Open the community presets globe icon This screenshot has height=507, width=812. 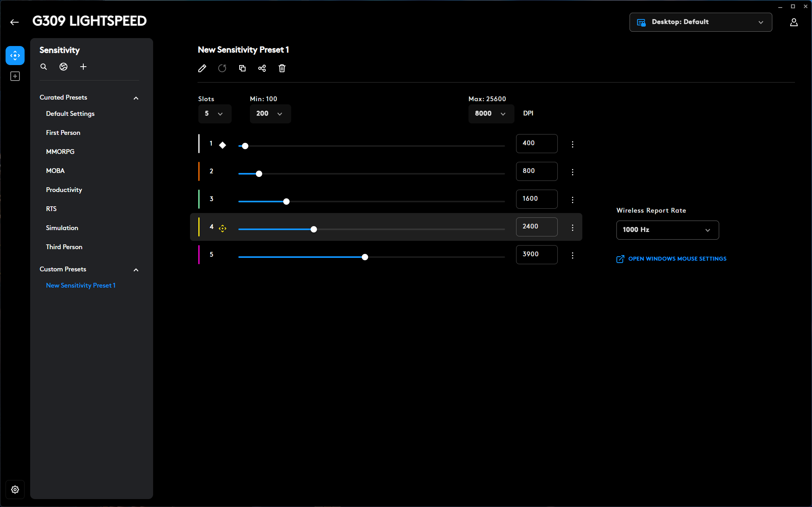pos(63,67)
